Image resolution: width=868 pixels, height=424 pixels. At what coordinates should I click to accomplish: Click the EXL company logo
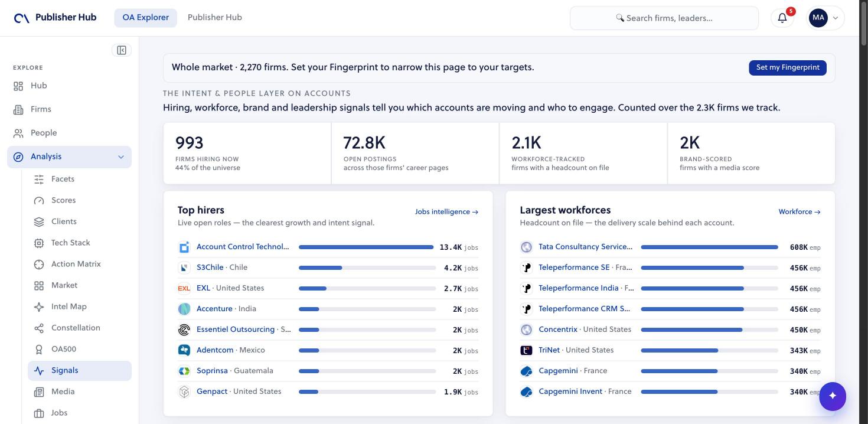point(184,288)
